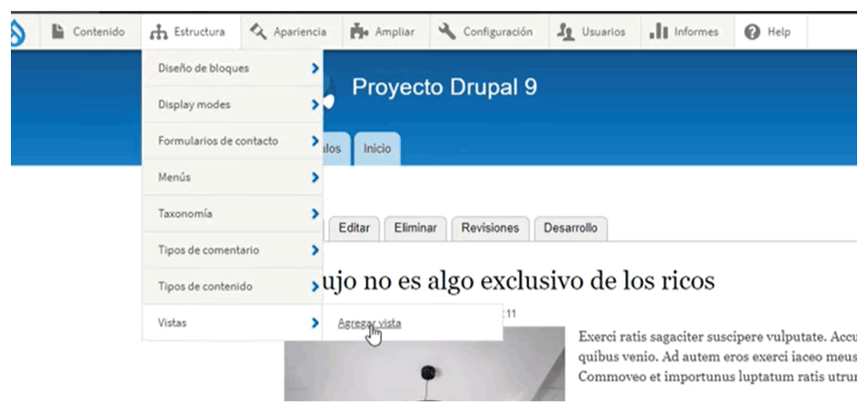
Task: Open the Configuración toolbar menu
Action: coord(489,32)
